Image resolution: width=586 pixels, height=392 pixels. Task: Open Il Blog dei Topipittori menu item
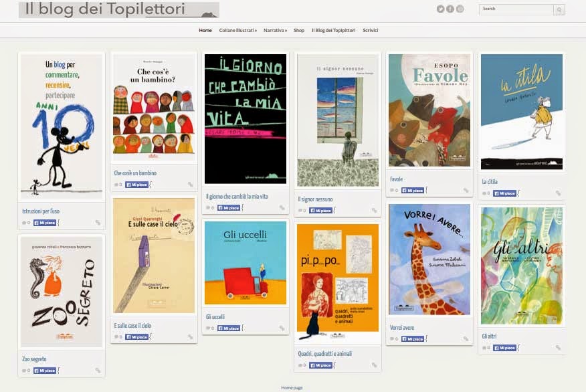point(333,30)
